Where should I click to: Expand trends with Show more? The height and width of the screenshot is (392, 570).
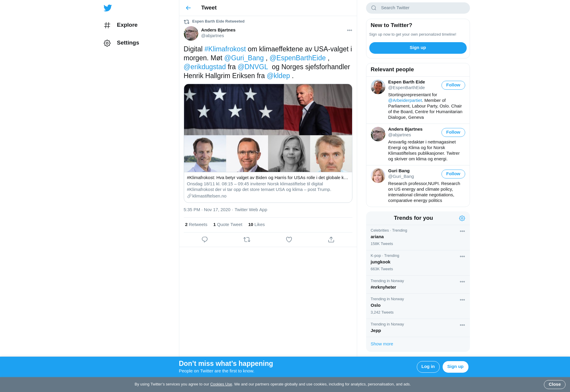pos(382,344)
